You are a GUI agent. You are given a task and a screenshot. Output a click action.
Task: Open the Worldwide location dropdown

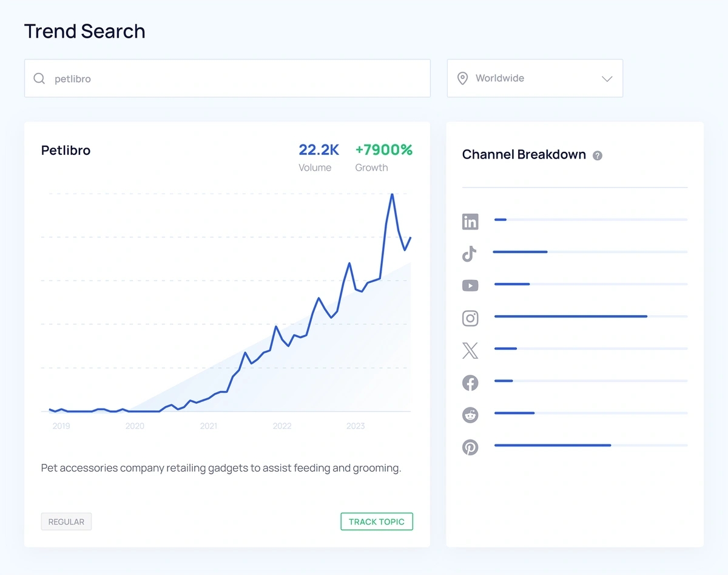[534, 78]
